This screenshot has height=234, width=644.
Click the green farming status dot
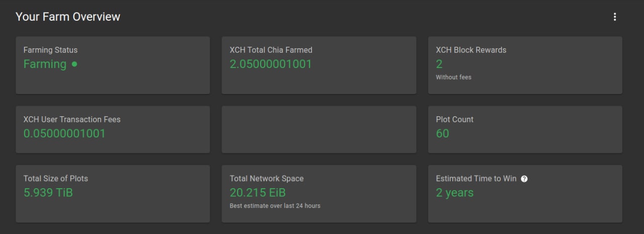point(74,64)
